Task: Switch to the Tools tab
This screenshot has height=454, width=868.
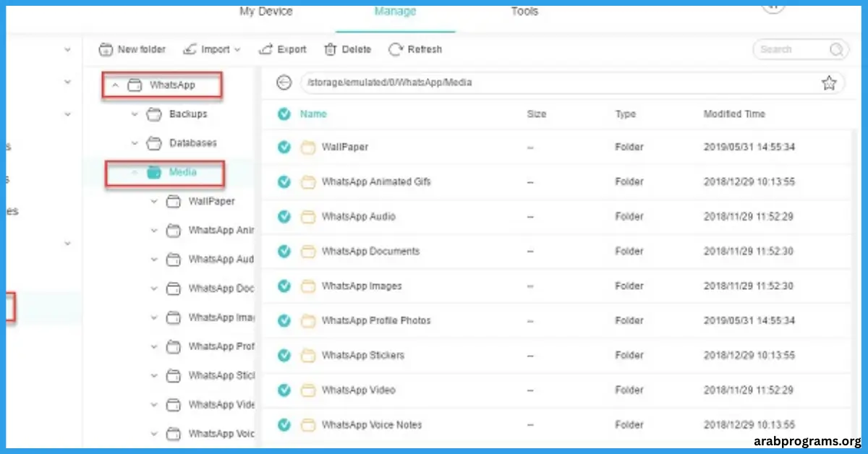Action: [524, 12]
